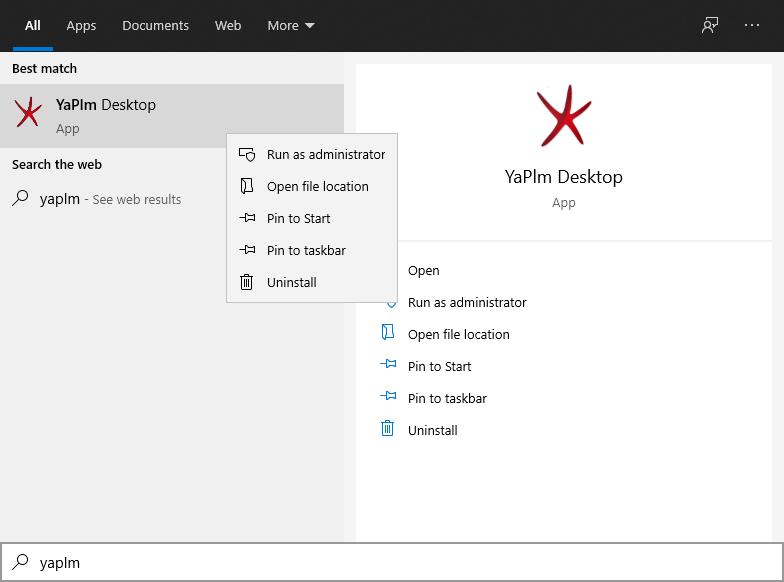The image size is (784, 582).
Task: Click the blue file location icon in right pane
Action: pyautogui.click(x=388, y=332)
